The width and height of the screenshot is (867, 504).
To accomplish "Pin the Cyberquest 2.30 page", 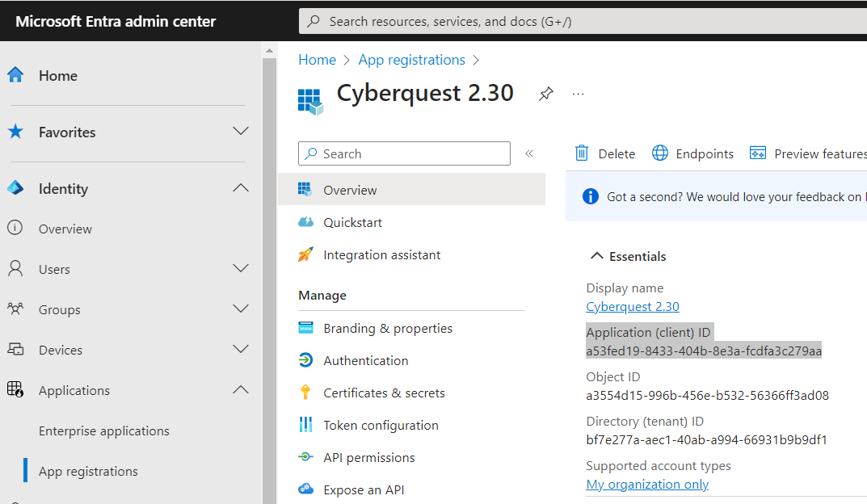I will click(545, 94).
